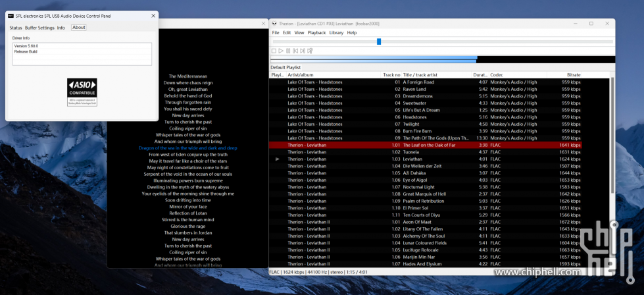Sort by Track no column header
This screenshot has width=644, height=295.
tap(392, 75)
